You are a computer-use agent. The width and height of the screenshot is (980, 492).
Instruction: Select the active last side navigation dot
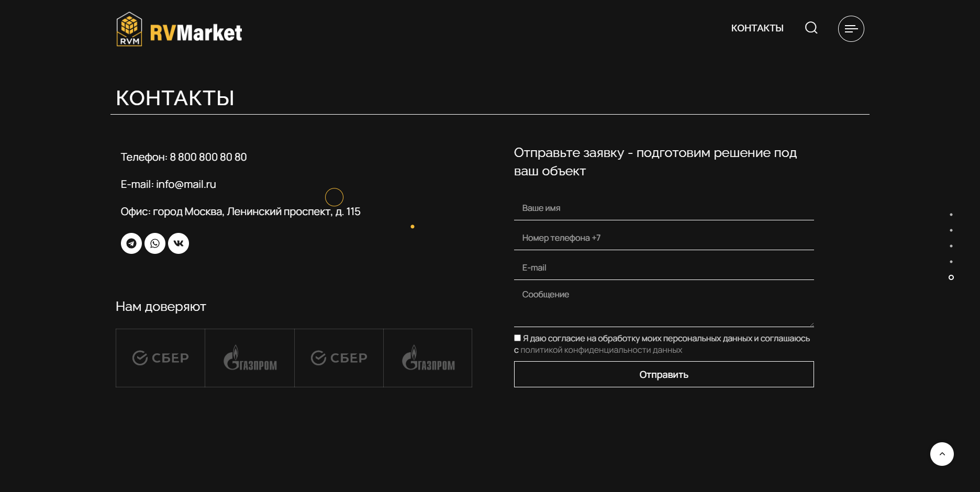[951, 277]
